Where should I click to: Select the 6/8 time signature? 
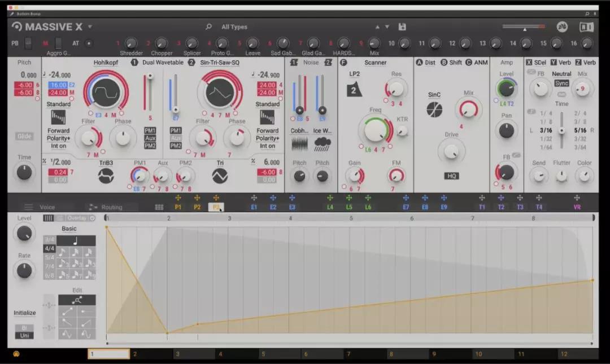(49, 275)
